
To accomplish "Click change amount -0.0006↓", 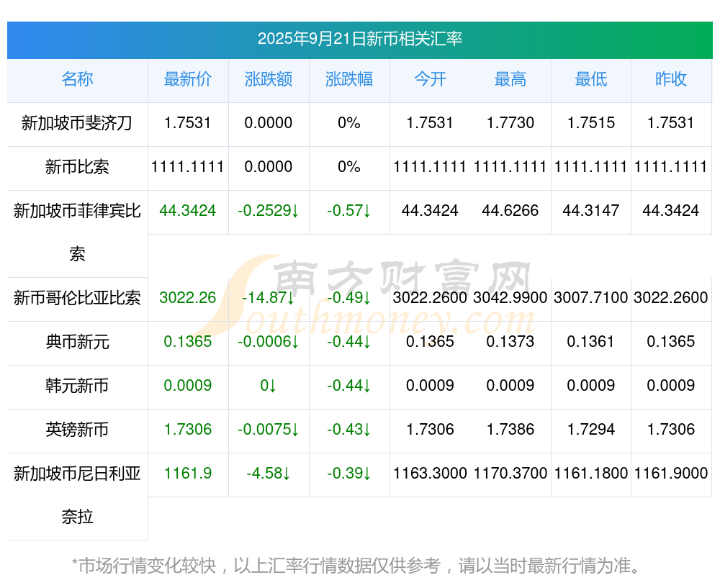I will 269,342.
